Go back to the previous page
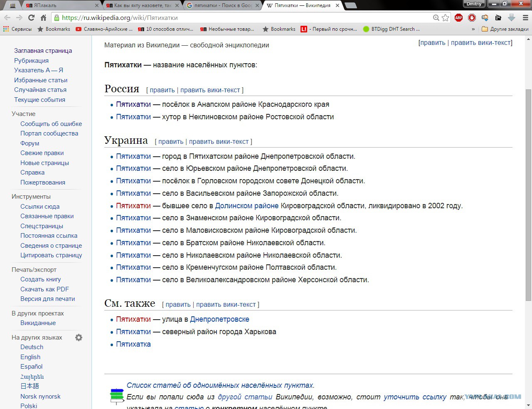Screen dimensions: 532x409 coord(7,17)
